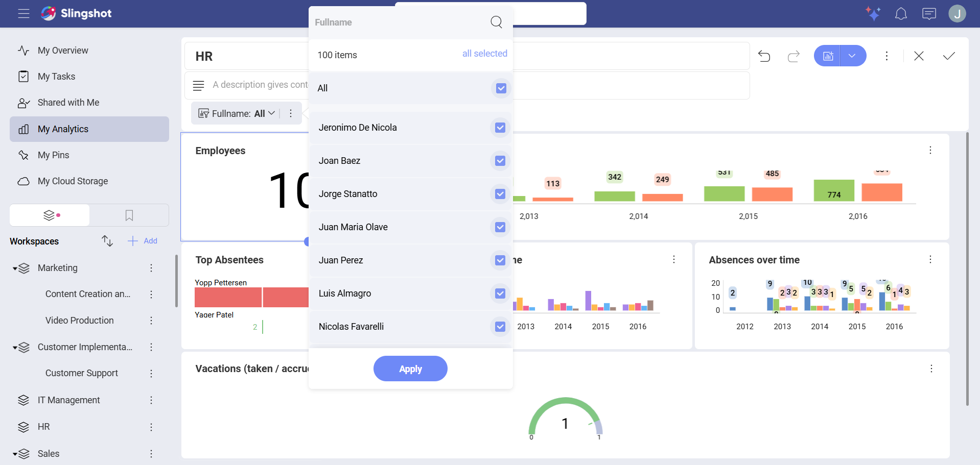
Task: Open My Tasks
Action: [x=89, y=77]
